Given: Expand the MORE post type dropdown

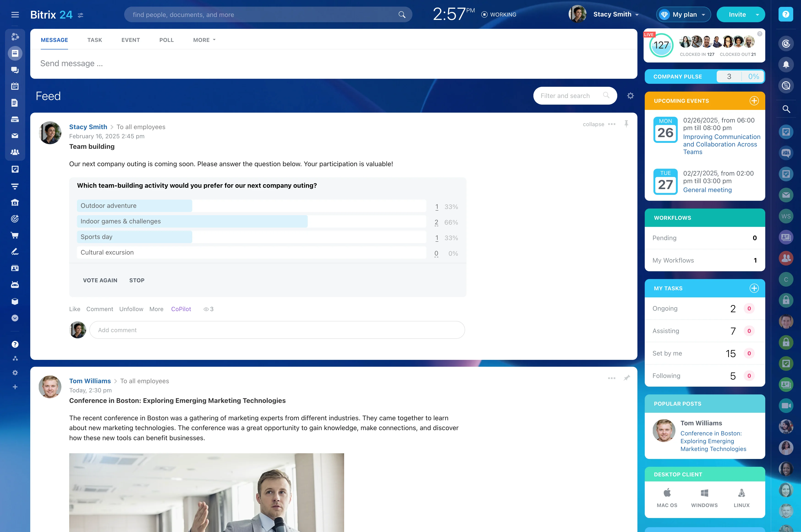Looking at the screenshot, I should pos(204,40).
